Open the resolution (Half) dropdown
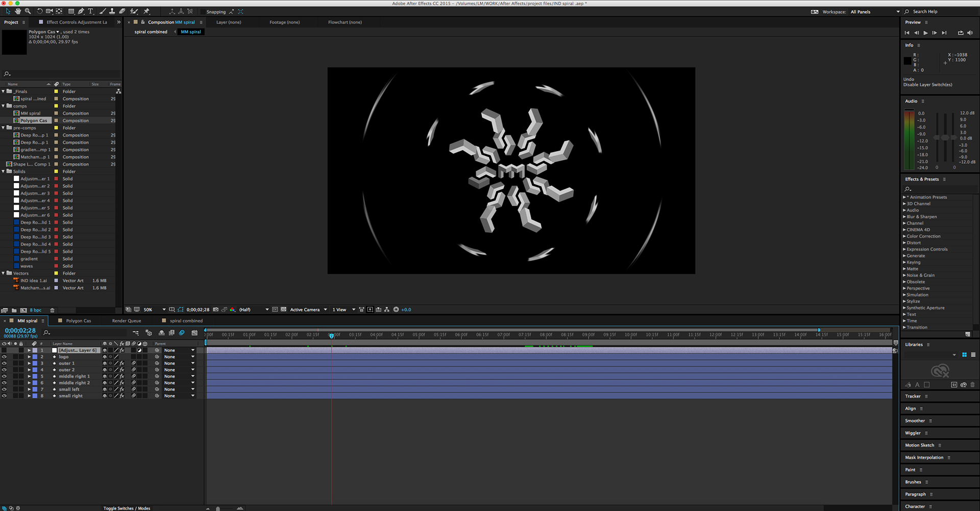980x511 pixels. [254, 310]
